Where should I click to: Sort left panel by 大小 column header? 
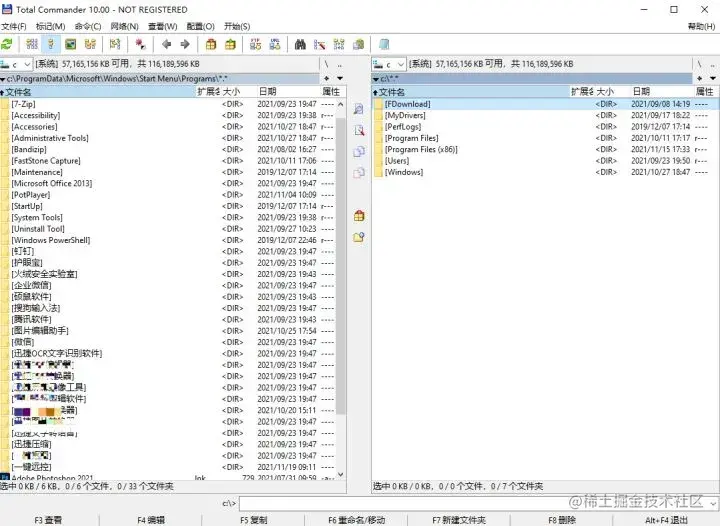(238, 92)
